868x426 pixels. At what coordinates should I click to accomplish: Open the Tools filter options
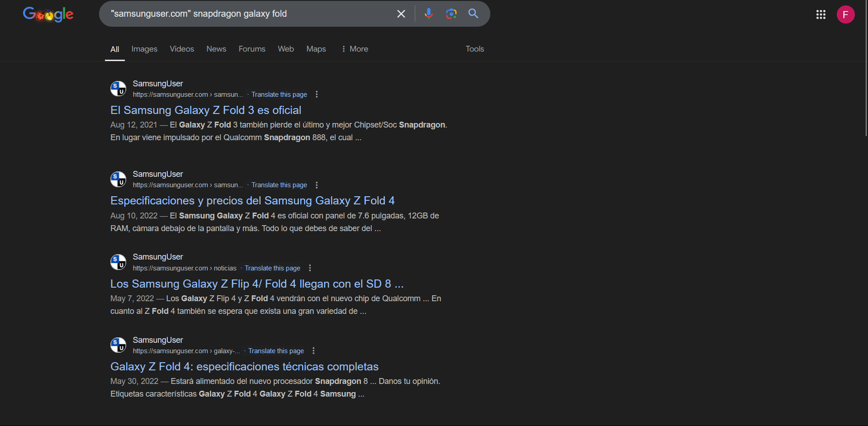474,49
